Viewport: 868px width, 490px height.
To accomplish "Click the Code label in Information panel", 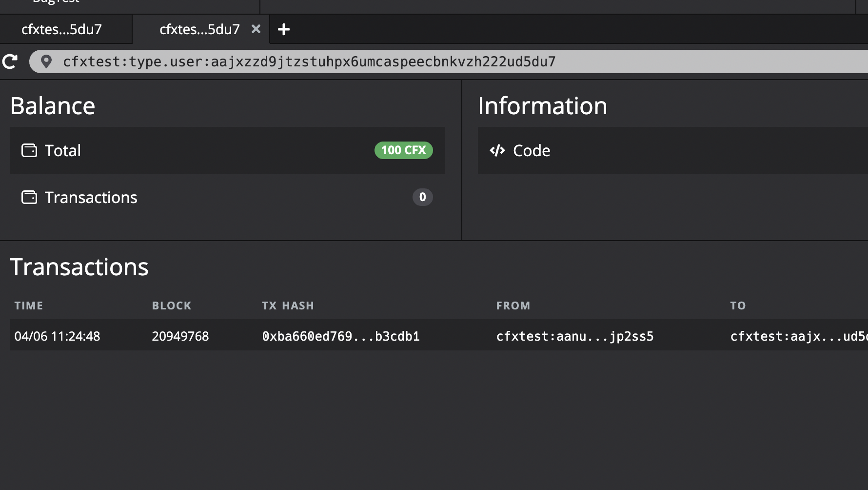I will pyautogui.click(x=532, y=150).
